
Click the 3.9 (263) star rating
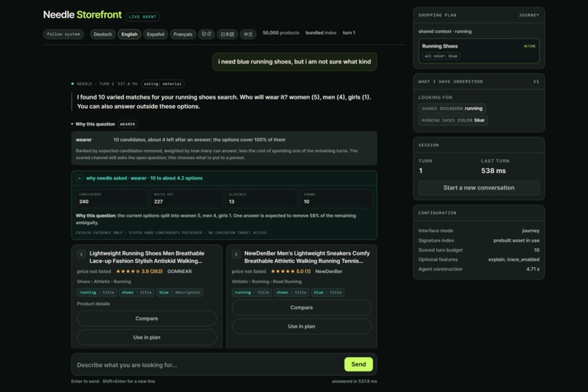click(x=139, y=272)
